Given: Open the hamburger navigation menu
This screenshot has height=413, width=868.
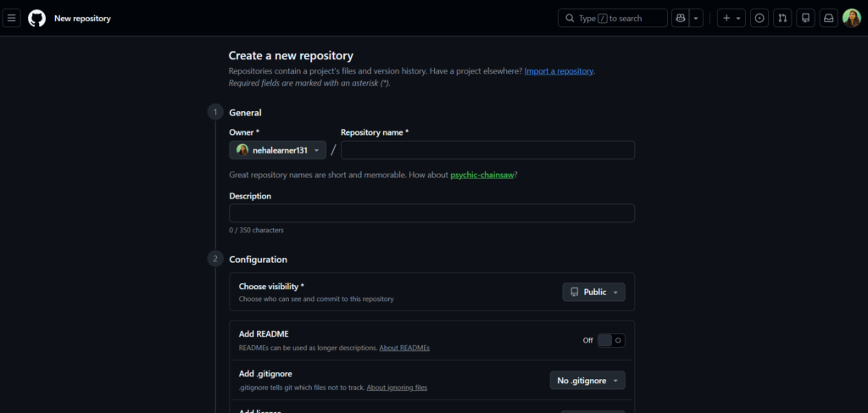Looking at the screenshot, I should click(x=12, y=19).
